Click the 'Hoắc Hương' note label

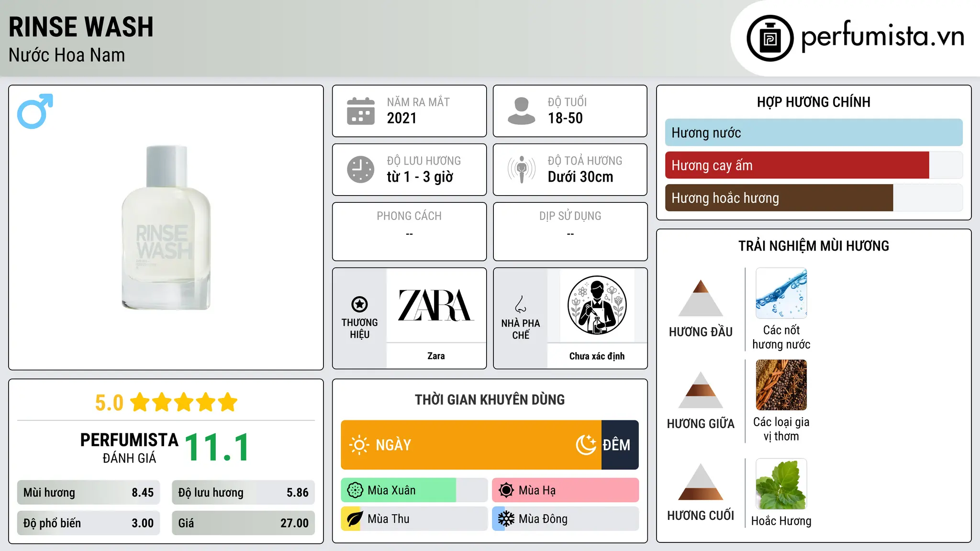[x=781, y=521]
